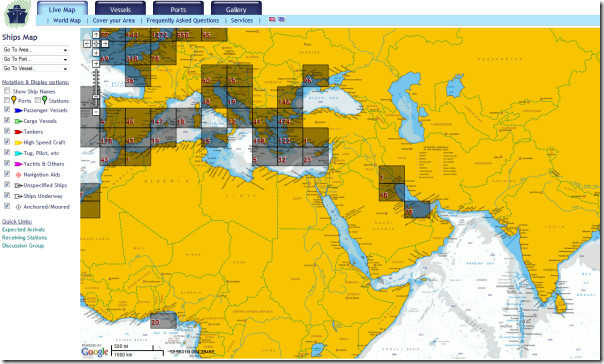
Task: Pan the map down with the arrow
Action: click(96, 52)
